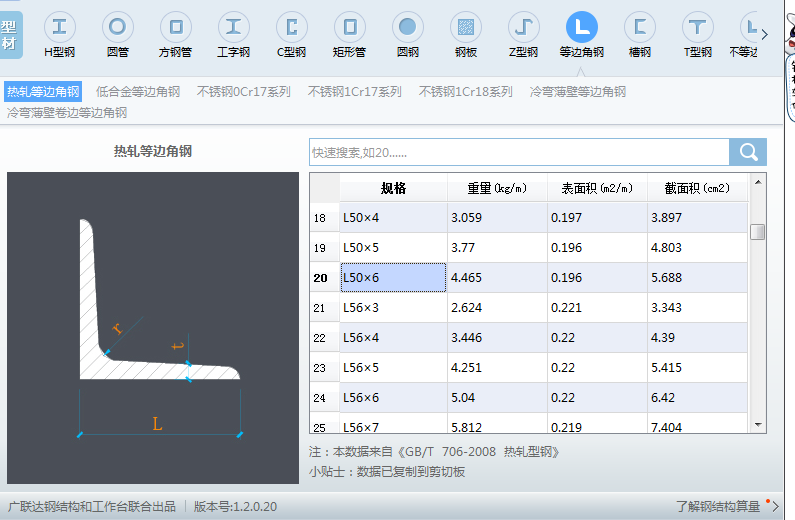Select the 圆管 round pipe icon
This screenshot has height=520, width=795.
(118, 27)
